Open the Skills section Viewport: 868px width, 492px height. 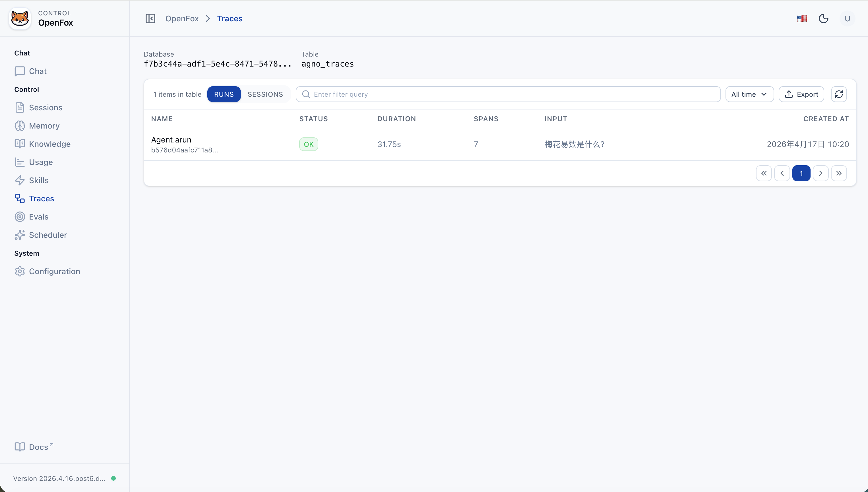coord(38,180)
